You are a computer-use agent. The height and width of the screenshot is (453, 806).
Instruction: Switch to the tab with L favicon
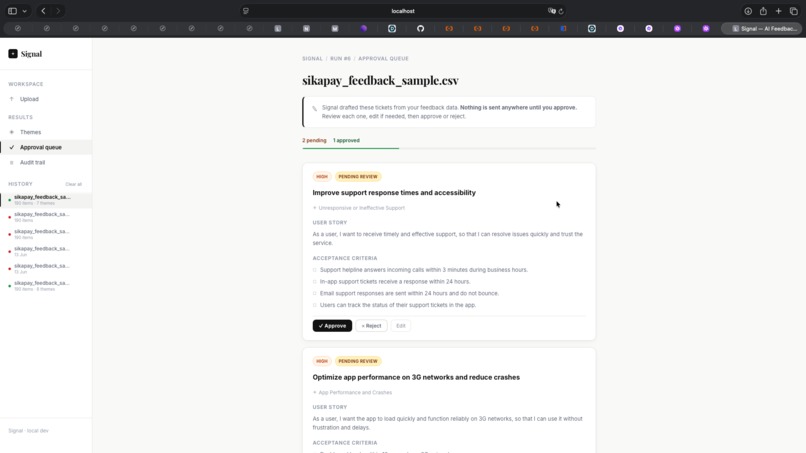tap(278, 29)
